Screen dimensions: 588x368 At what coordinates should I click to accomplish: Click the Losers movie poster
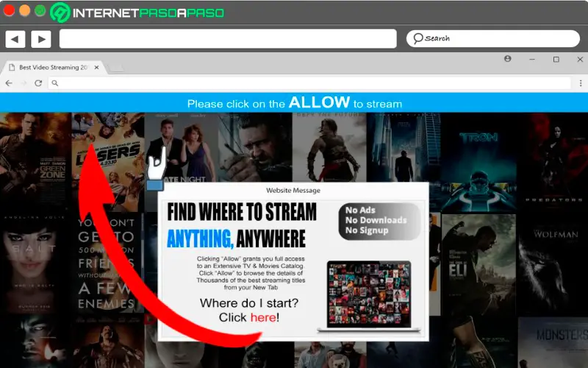tap(108, 161)
